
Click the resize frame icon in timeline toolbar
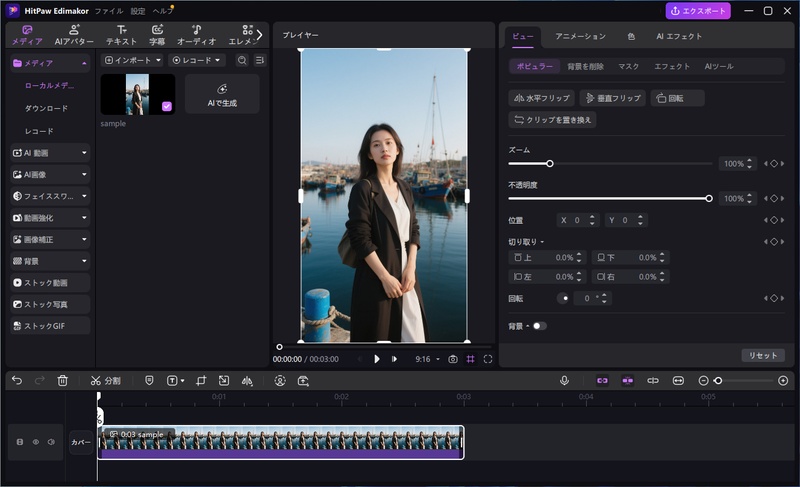point(224,380)
